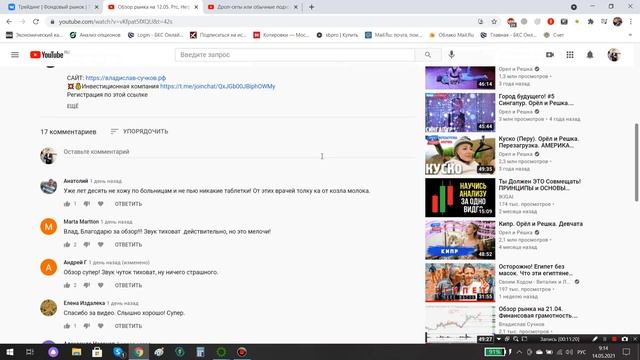
Task: Dislike Андрей Г's comment
Action: [x=87, y=285]
